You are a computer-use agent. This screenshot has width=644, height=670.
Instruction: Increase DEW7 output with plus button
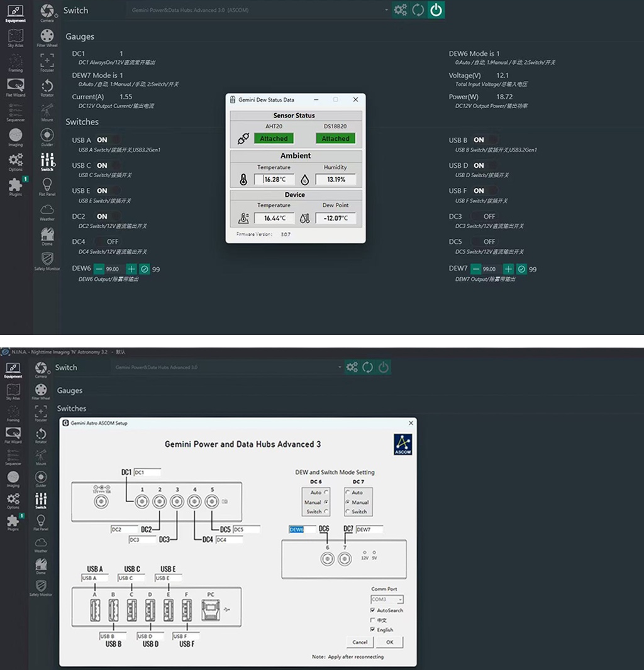coord(508,269)
